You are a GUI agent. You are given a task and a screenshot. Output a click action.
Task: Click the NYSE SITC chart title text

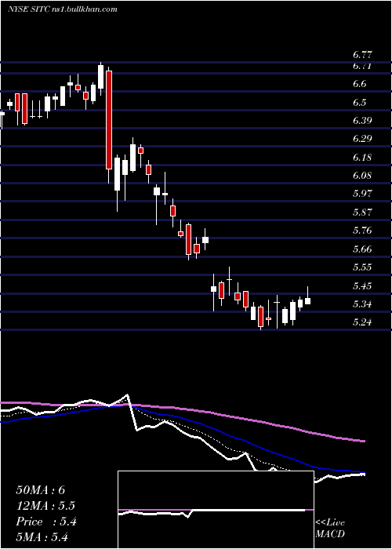(62, 9)
